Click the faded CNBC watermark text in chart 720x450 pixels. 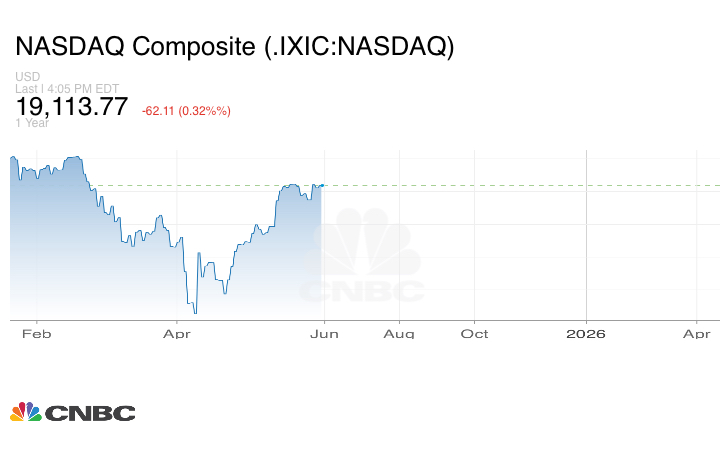click(363, 291)
